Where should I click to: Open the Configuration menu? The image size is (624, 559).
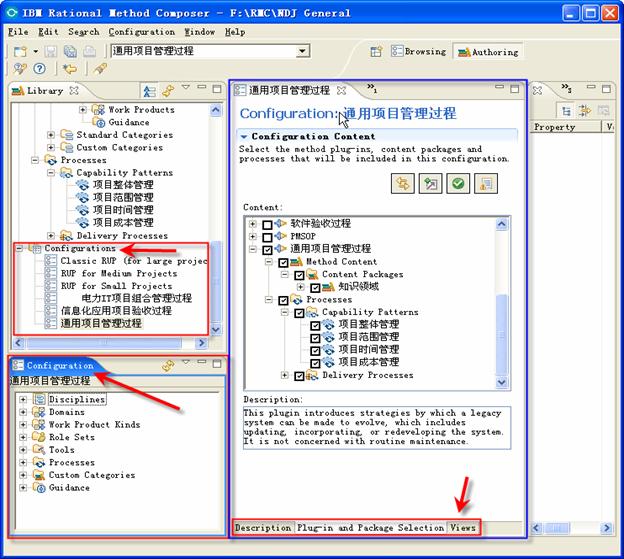click(x=142, y=32)
